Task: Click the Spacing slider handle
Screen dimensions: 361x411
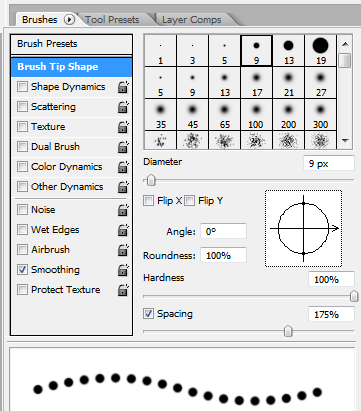Action: click(x=288, y=331)
